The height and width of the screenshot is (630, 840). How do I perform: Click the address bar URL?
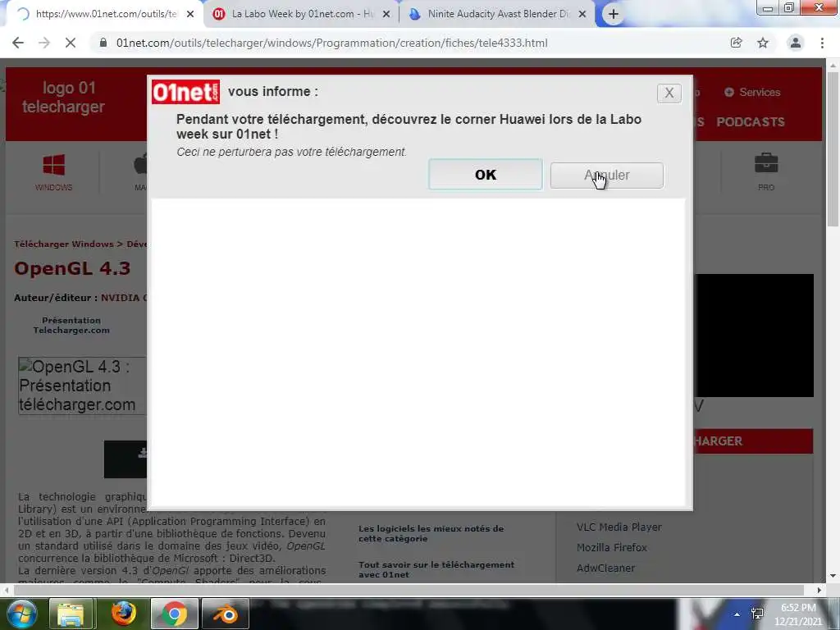pyautogui.click(x=331, y=43)
